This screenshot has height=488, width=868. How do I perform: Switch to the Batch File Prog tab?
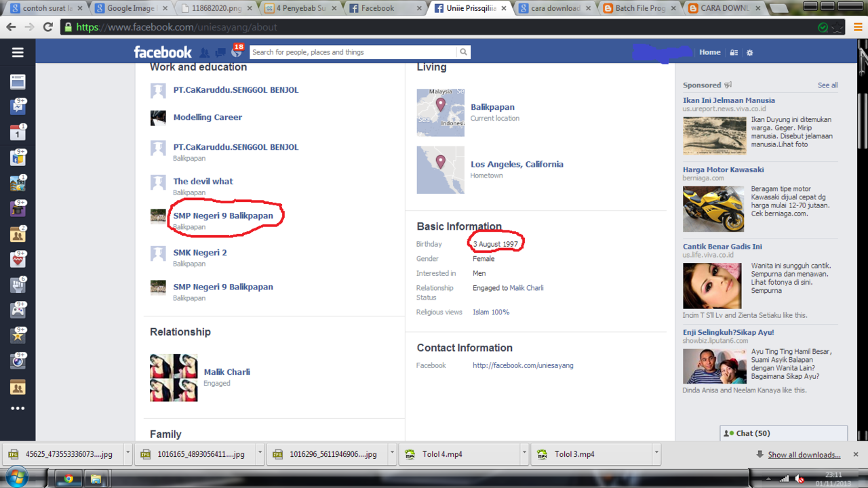[638, 8]
